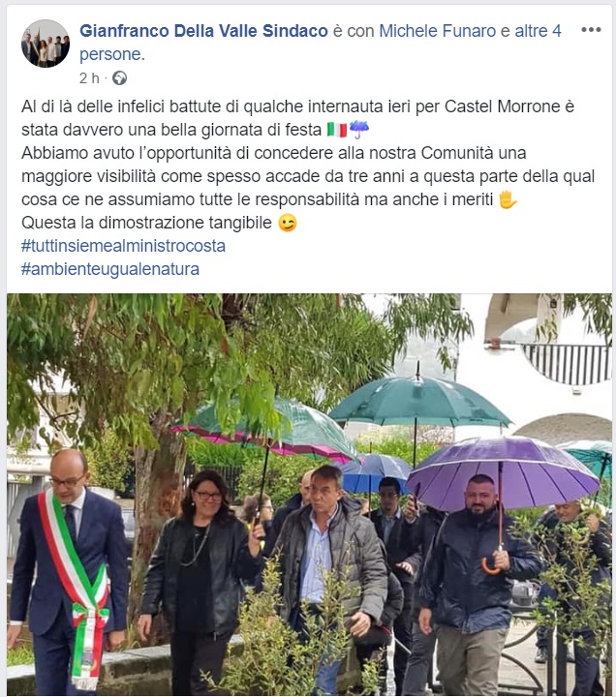Click the word 'persone.' under the name
616x697 pixels.
112,54
